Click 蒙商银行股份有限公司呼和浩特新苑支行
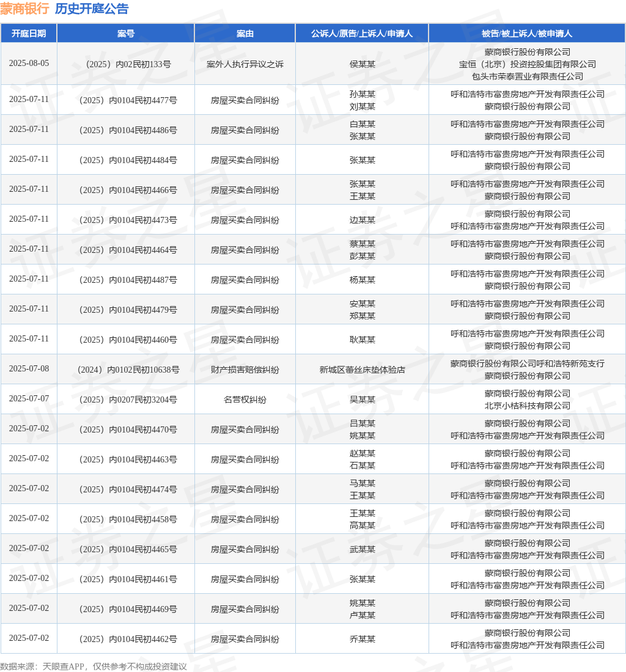The image size is (626, 672). [x=528, y=364]
